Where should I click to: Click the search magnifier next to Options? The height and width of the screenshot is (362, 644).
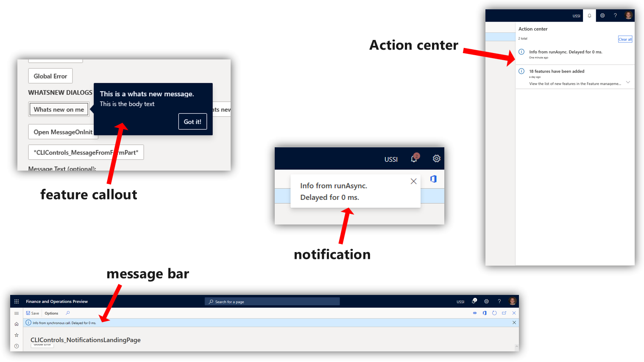[68, 313]
